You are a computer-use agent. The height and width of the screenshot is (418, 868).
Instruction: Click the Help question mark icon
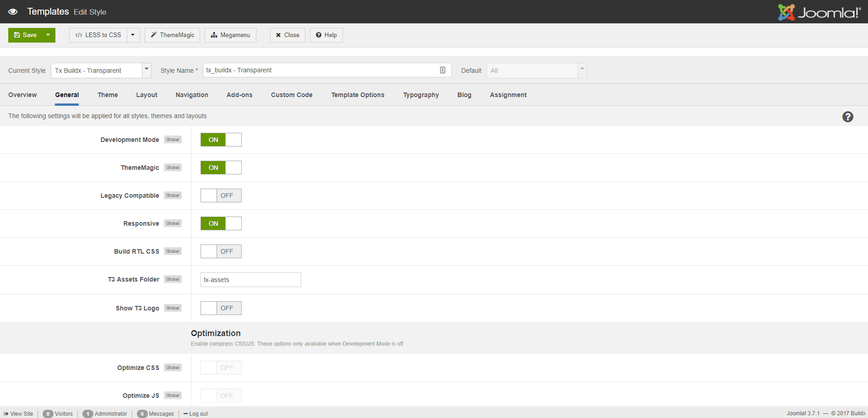point(318,35)
